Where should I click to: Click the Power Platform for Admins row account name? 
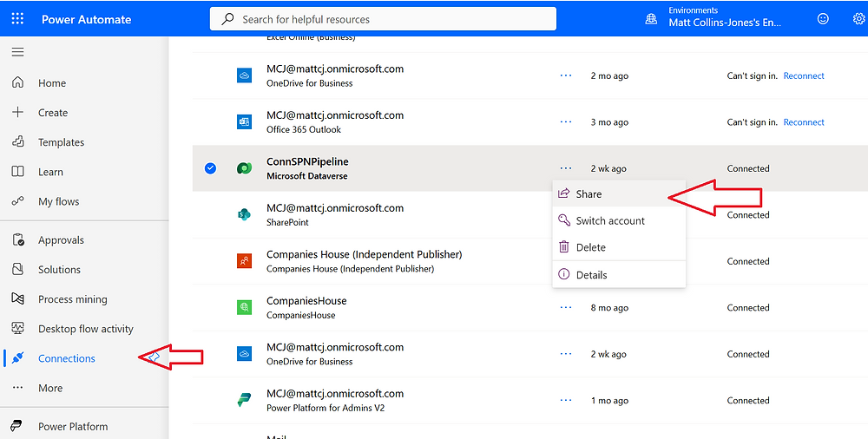pos(335,394)
